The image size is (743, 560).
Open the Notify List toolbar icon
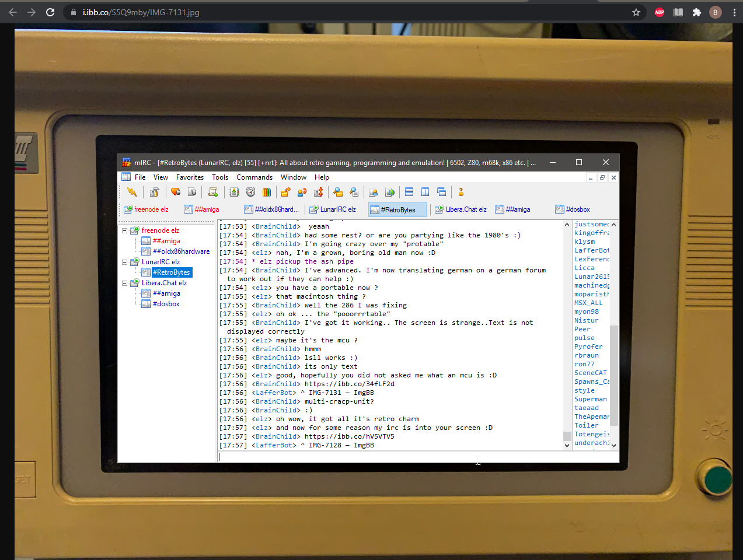374,192
